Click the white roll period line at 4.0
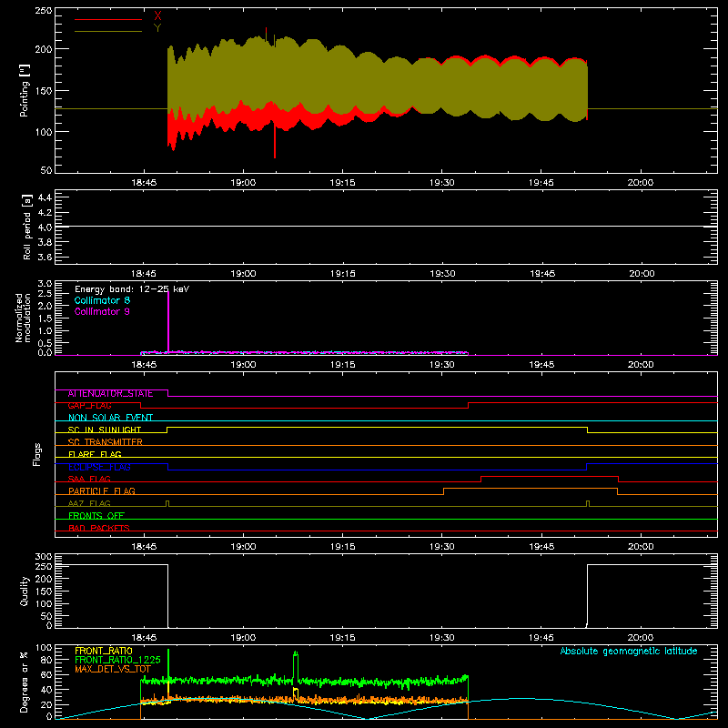This screenshot has width=728, height=728. [x=386, y=226]
